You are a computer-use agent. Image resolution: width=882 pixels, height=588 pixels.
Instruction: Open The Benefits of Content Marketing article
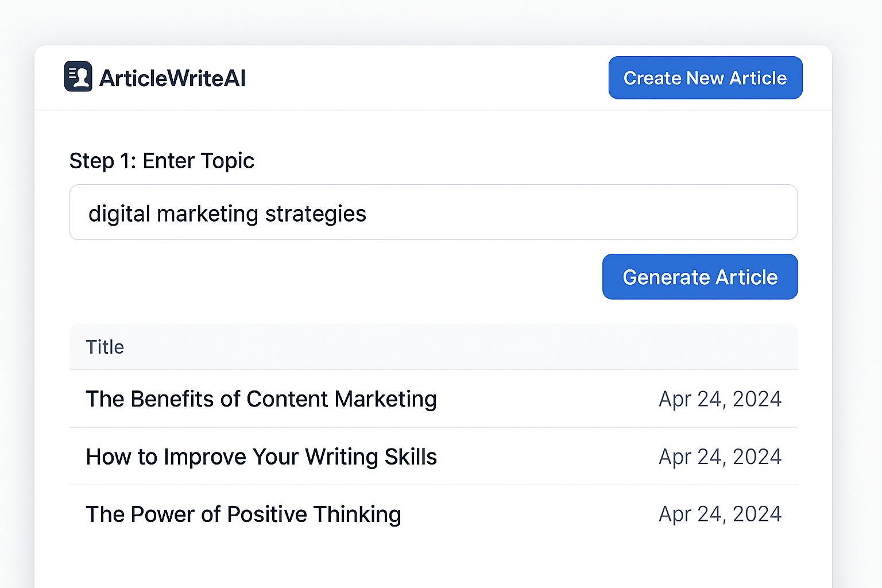click(x=261, y=399)
